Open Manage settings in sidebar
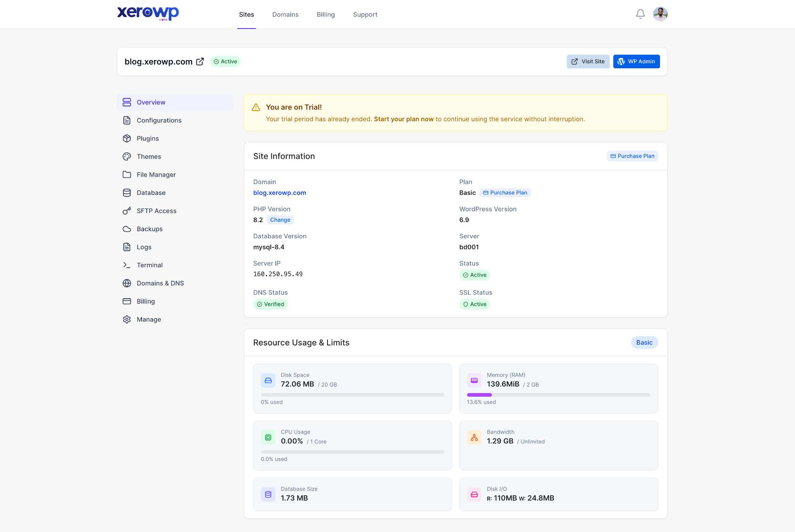This screenshot has width=795, height=532. pyautogui.click(x=148, y=319)
